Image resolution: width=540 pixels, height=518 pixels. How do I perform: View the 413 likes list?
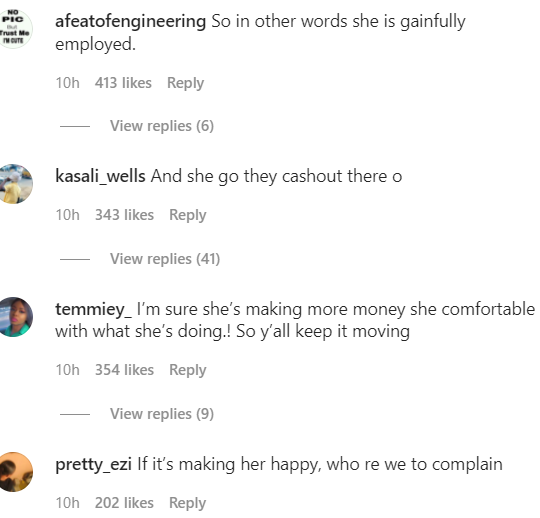pyautogui.click(x=123, y=83)
